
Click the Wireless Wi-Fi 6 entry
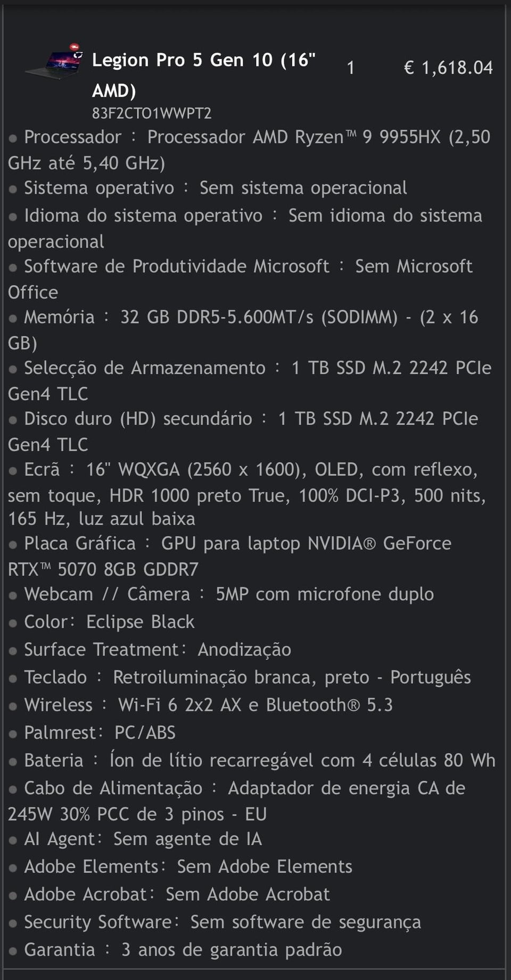[x=208, y=705]
